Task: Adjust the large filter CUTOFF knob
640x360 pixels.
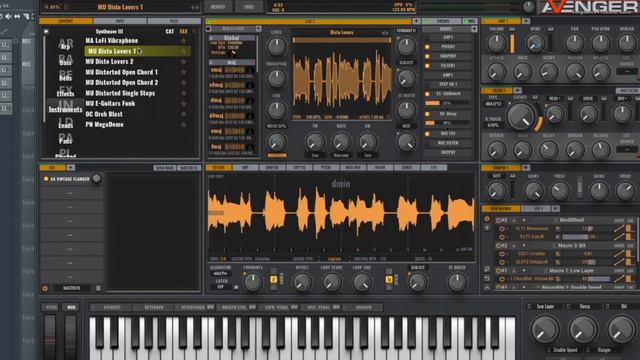Action: [x=521, y=116]
